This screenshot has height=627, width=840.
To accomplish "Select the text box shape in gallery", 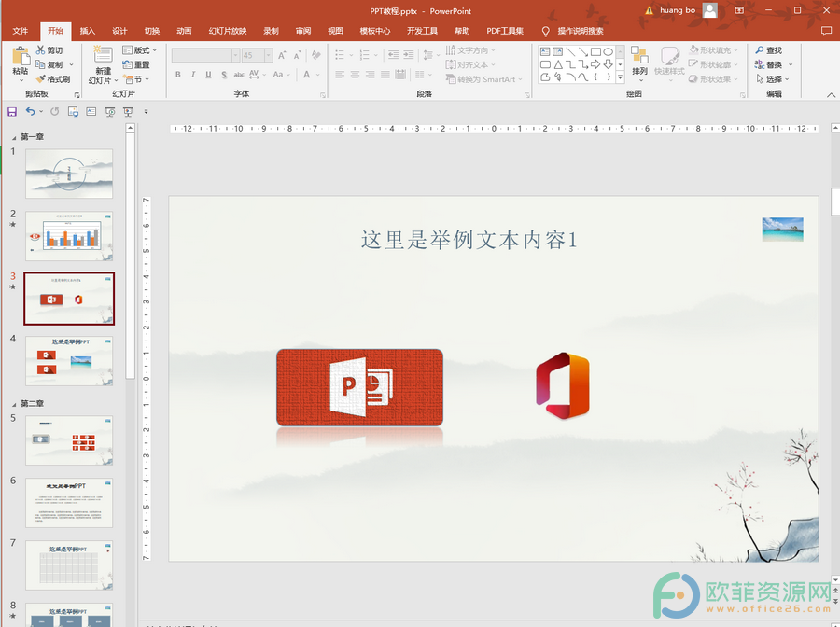I will [545, 52].
